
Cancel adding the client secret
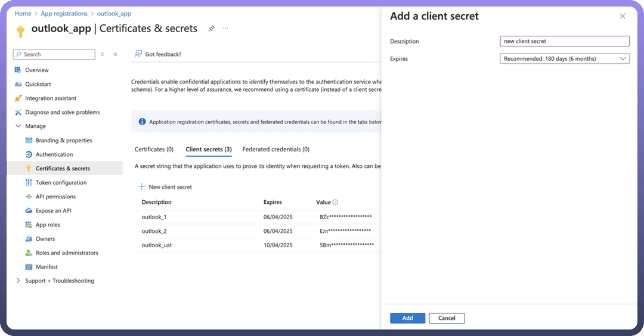[447, 318]
